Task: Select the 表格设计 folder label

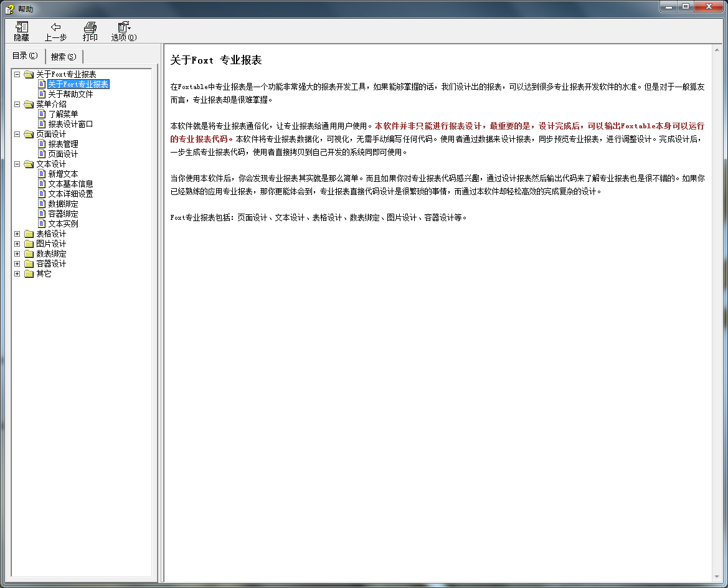Action: point(51,234)
